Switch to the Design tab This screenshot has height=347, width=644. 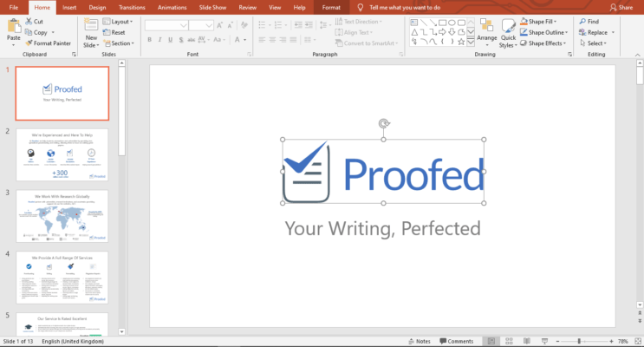point(97,8)
